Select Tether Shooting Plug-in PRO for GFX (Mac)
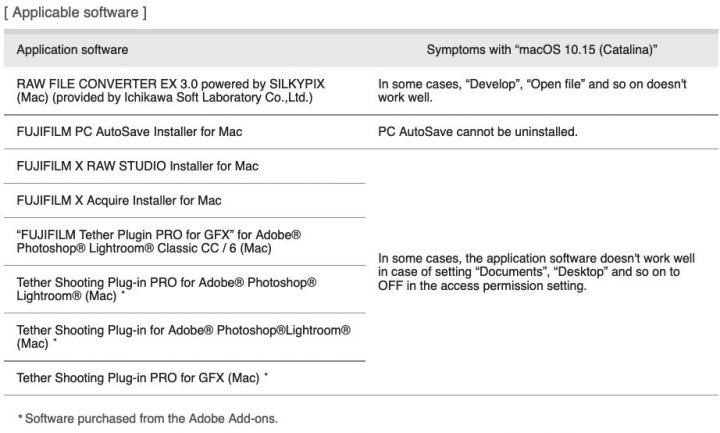This screenshot has width=720, height=433. (142, 378)
